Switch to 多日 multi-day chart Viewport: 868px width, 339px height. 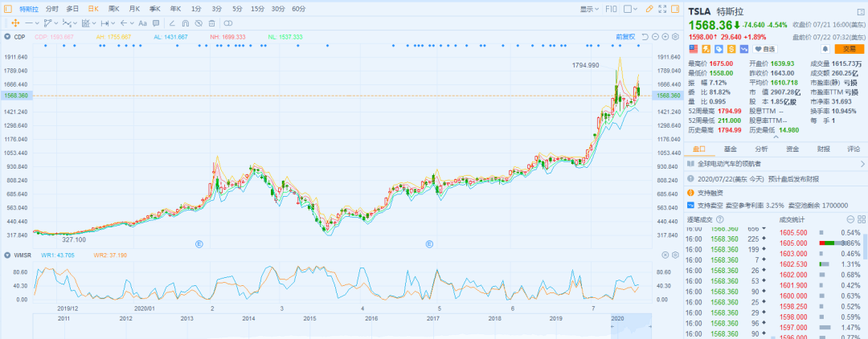[72, 9]
